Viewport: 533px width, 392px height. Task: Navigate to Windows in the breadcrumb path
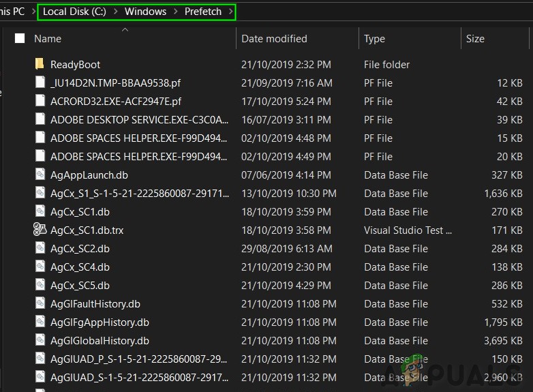pyautogui.click(x=145, y=12)
